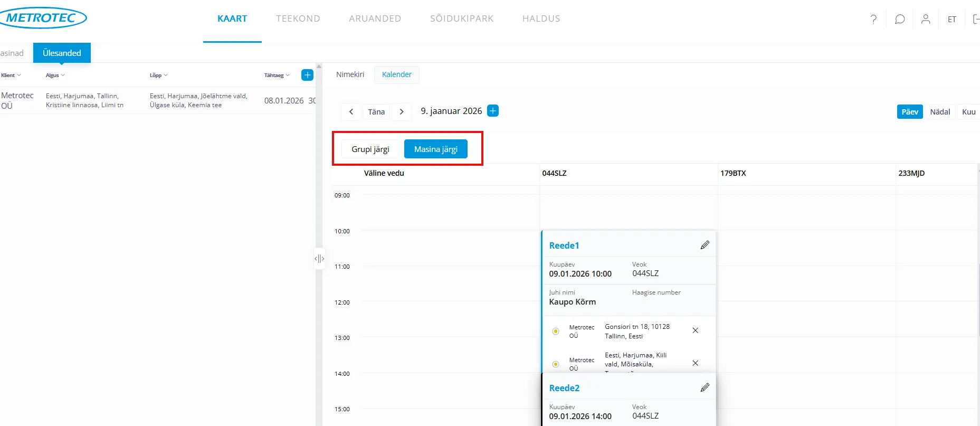Select the Masina järgi grouping
Screen dimensions: 980x426
point(435,149)
